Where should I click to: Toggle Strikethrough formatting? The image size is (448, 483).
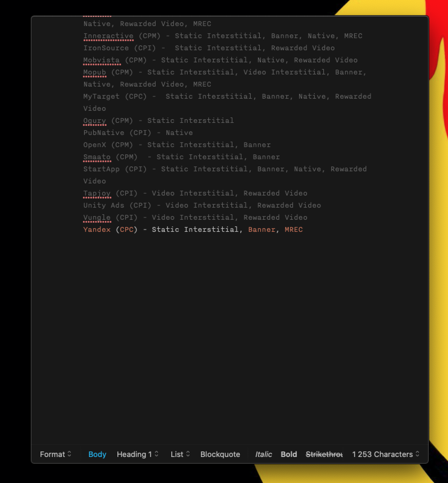(x=324, y=454)
